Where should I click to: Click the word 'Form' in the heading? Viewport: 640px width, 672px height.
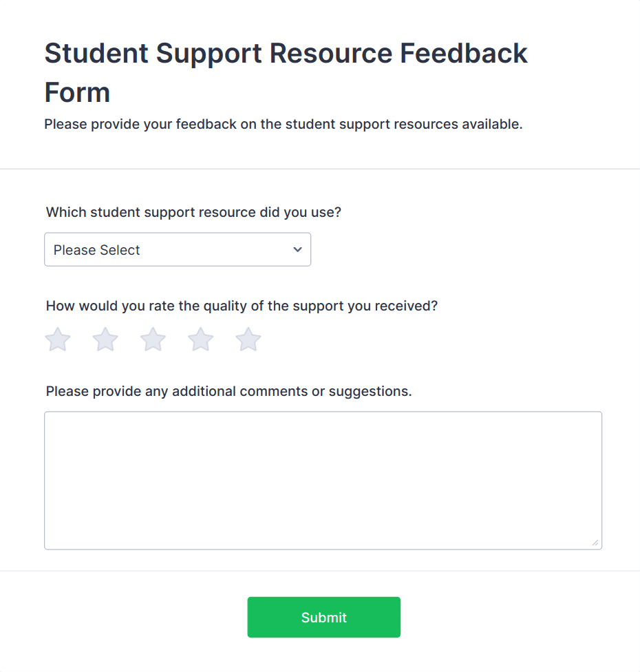click(77, 92)
